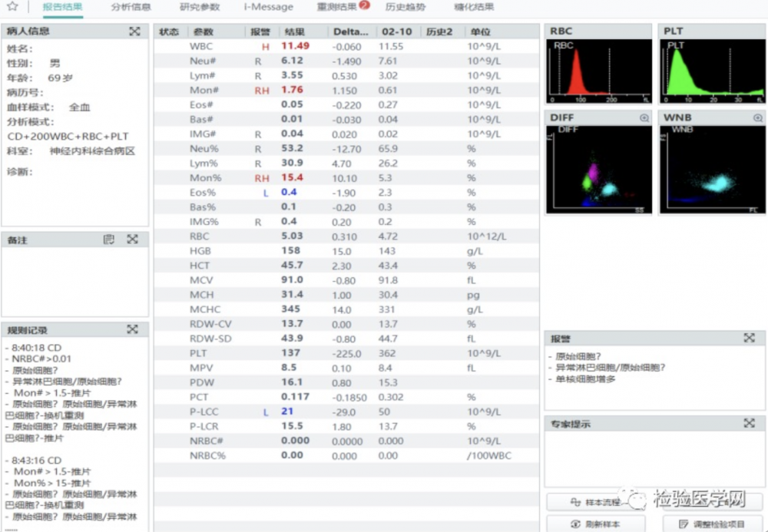Click the 备注 edit note icon
Viewport: 768px width, 532px height.
(x=109, y=240)
